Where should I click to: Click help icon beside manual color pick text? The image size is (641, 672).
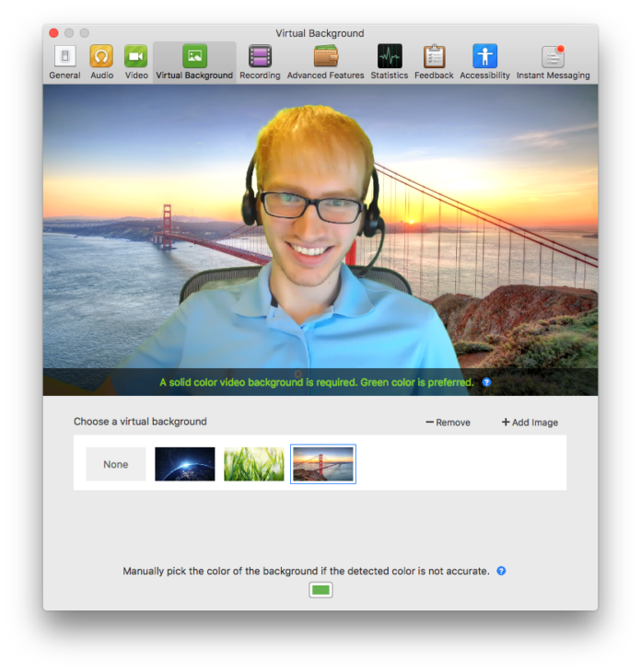[501, 571]
